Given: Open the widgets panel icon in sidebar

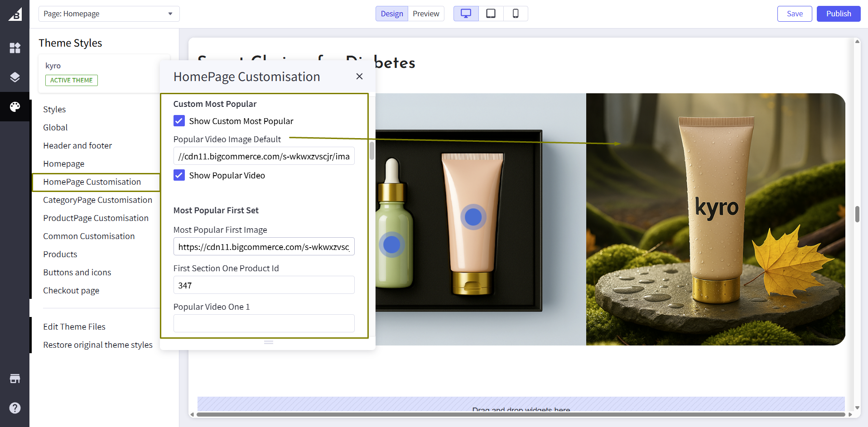Looking at the screenshot, I should (15, 48).
